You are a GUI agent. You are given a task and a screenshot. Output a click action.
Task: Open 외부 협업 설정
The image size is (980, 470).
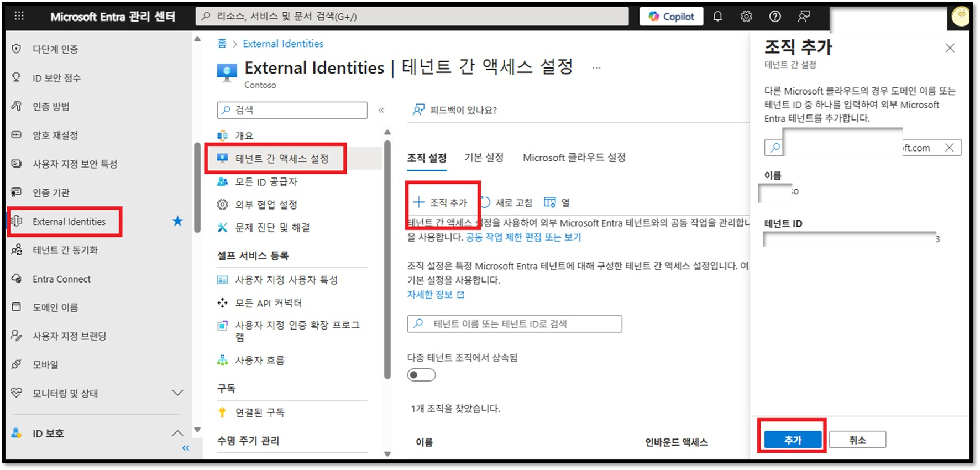coord(266,205)
